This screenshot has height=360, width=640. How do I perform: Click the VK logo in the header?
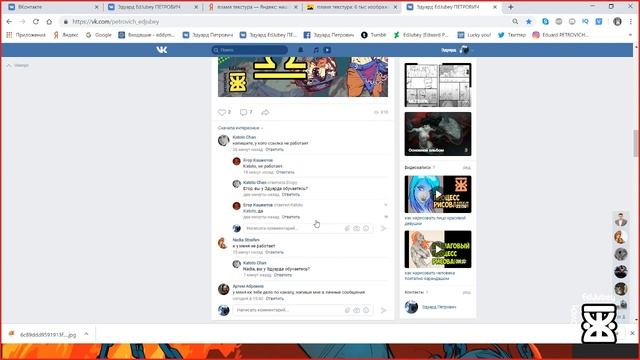[162, 50]
